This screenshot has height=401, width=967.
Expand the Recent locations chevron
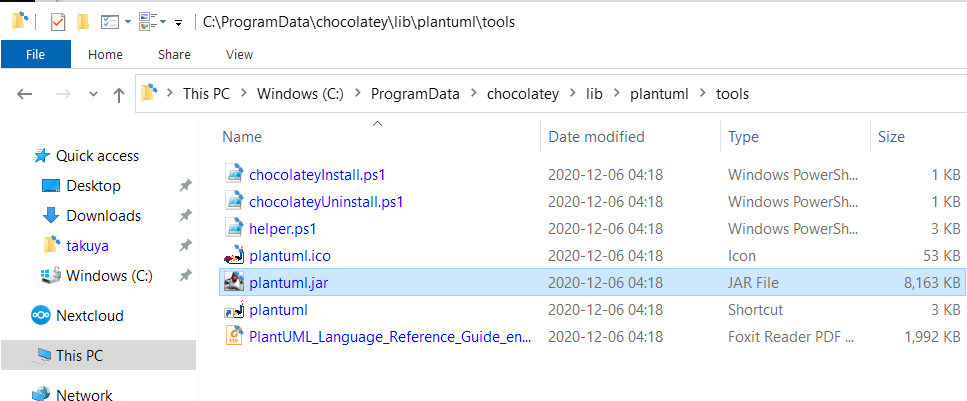[x=93, y=94]
